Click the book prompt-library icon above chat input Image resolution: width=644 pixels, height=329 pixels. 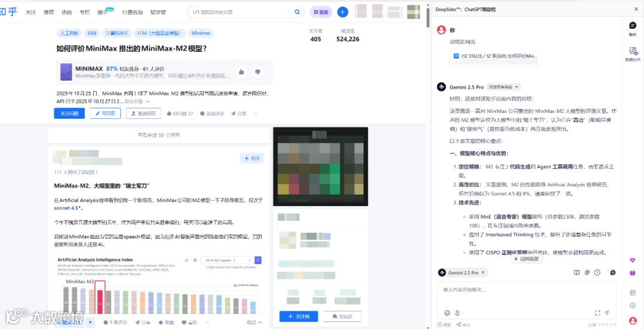[577, 272]
